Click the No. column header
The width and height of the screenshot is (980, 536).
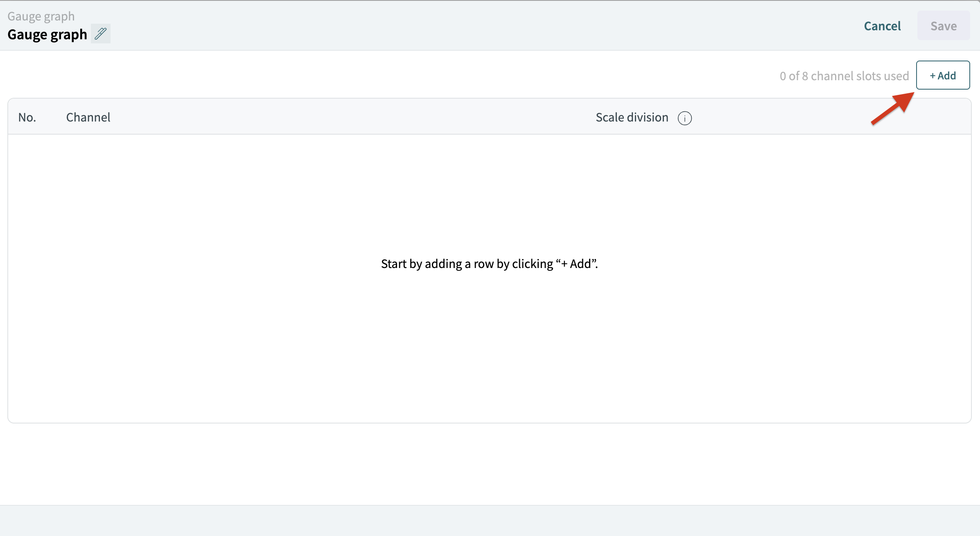tap(27, 117)
